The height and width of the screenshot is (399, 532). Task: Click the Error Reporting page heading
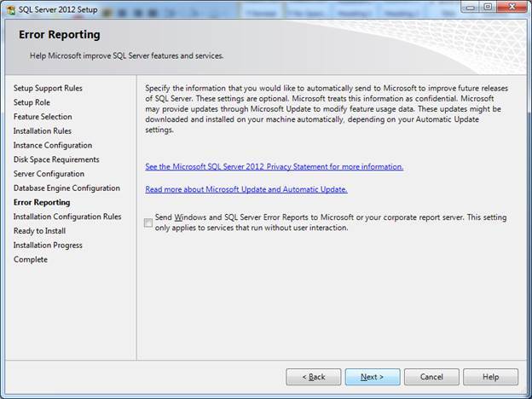pos(60,35)
